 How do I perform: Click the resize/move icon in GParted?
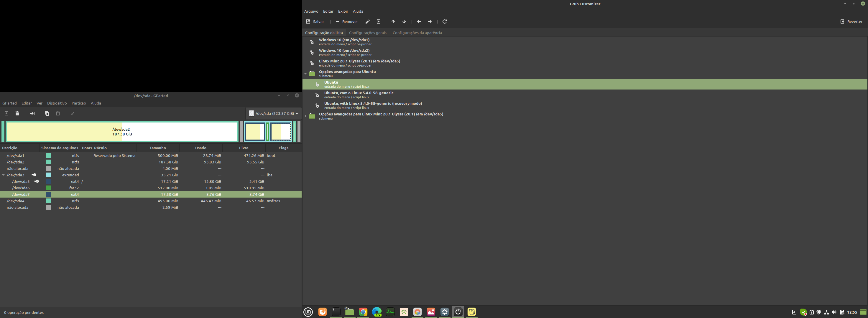pyautogui.click(x=32, y=113)
